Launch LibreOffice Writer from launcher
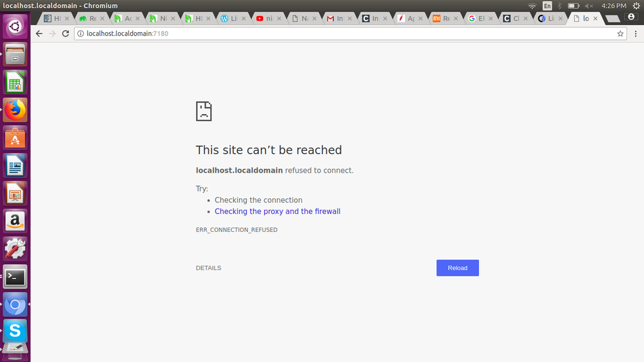The height and width of the screenshot is (362, 644). (x=15, y=166)
